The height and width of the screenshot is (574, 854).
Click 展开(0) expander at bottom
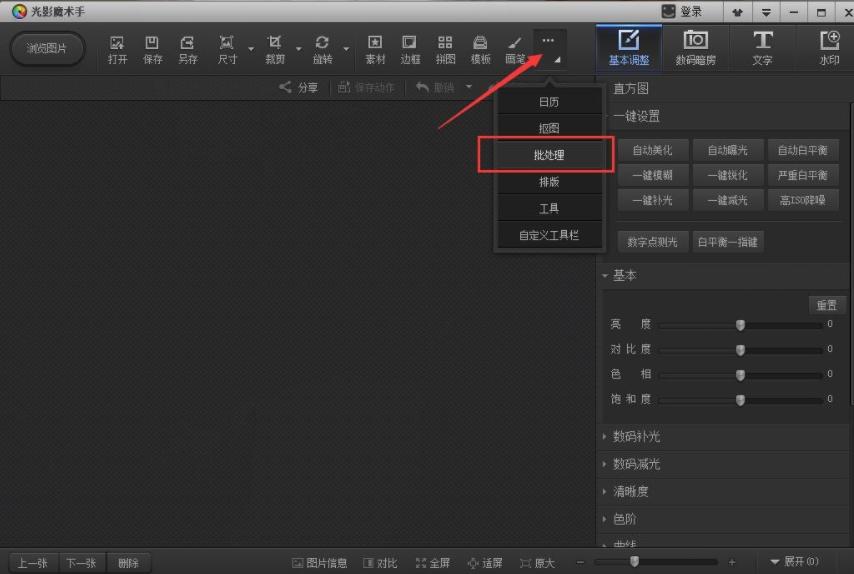(x=795, y=561)
